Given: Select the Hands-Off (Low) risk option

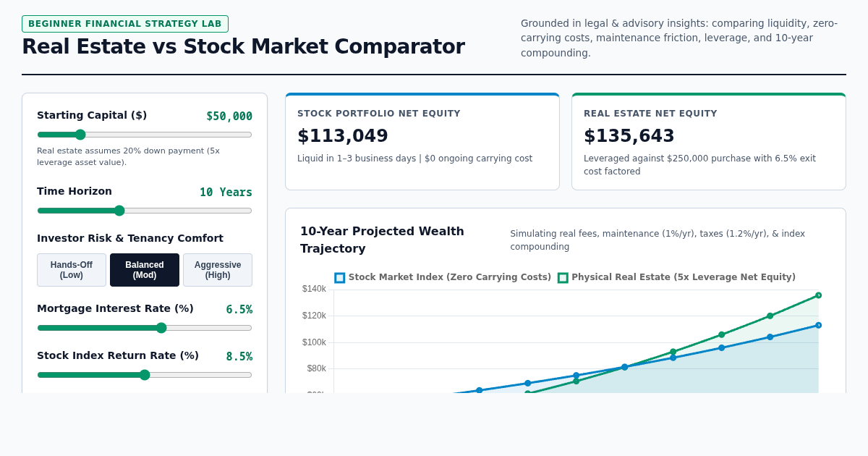Looking at the screenshot, I should [72, 270].
